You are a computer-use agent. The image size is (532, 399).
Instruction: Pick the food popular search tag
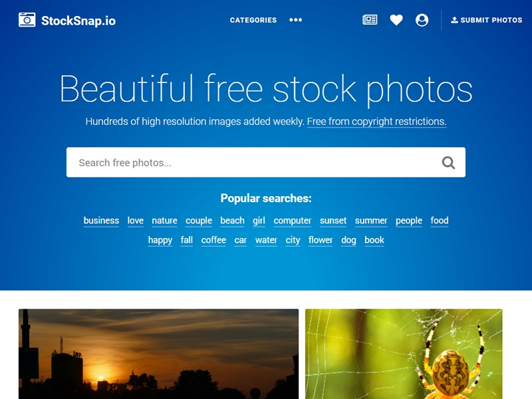click(440, 221)
